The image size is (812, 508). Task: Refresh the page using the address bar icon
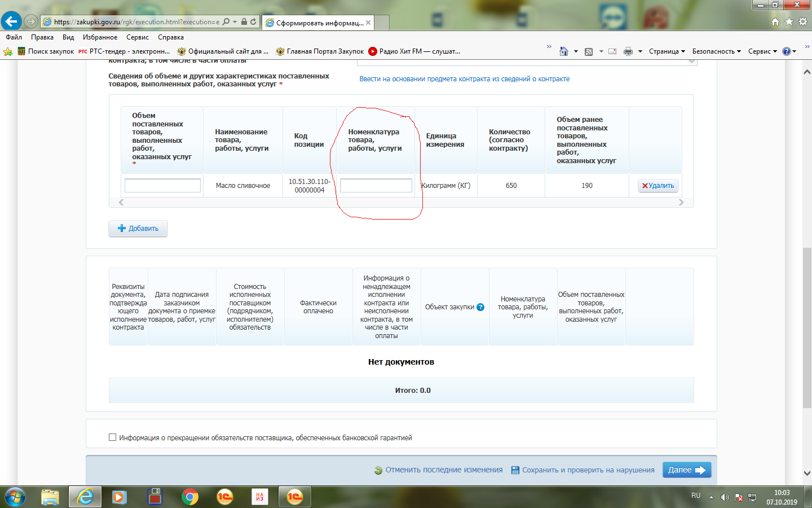pos(253,22)
